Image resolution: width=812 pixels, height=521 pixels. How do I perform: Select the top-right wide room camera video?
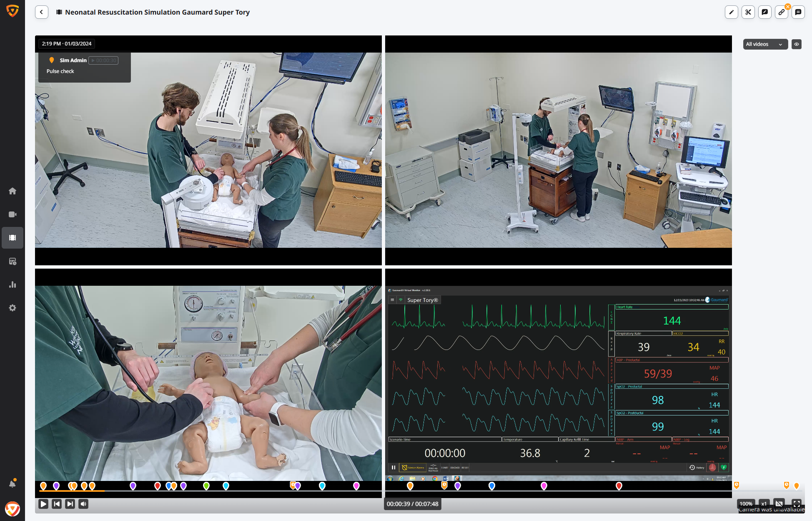[559, 150]
